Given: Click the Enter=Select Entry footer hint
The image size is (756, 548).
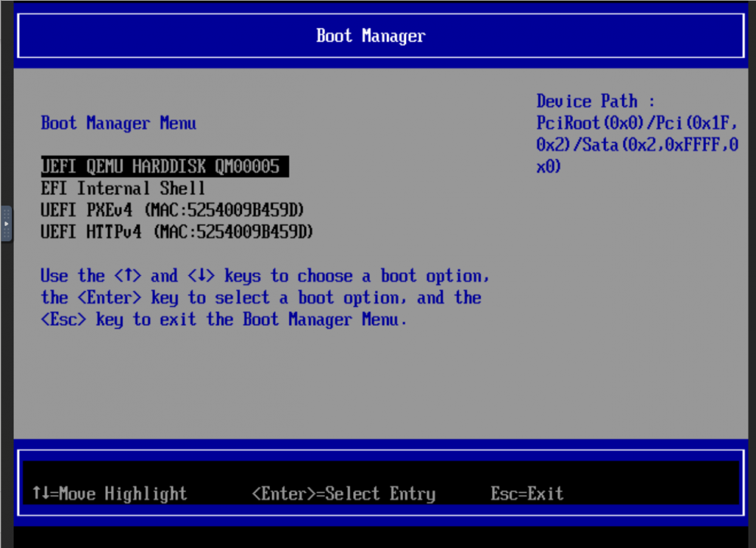Looking at the screenshot, I should coord(344,494).
